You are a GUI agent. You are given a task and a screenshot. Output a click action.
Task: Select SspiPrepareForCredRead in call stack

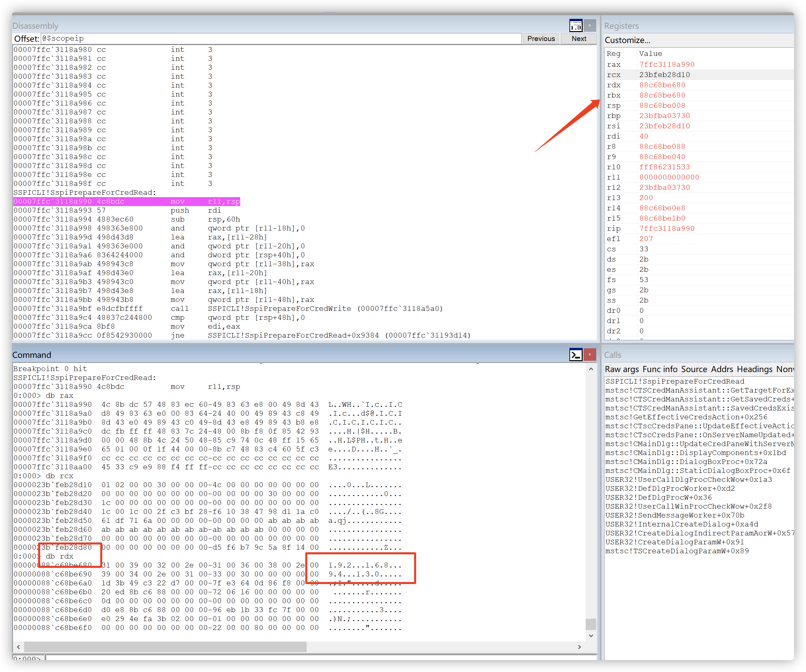[674, 381]
